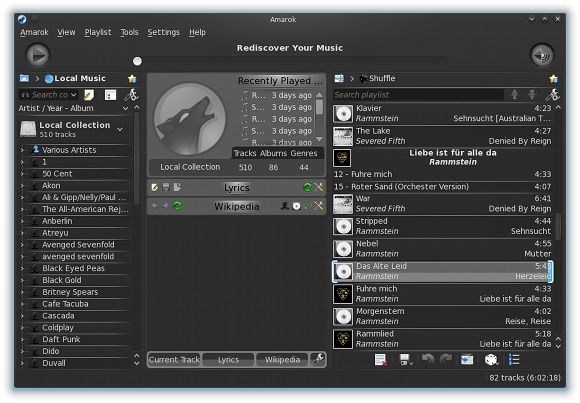Bookmark the playlist with the star icon
The width and height of the screenshot is (580, 403).
point(553,78)
